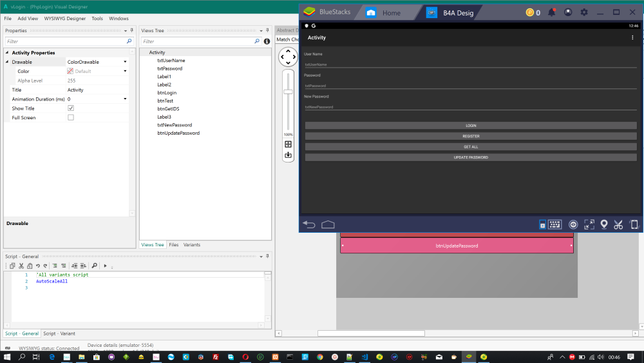This screenshot has height=363, width=644.
Task: Open BlueStacks notifications bell
Action: point(552,12)
